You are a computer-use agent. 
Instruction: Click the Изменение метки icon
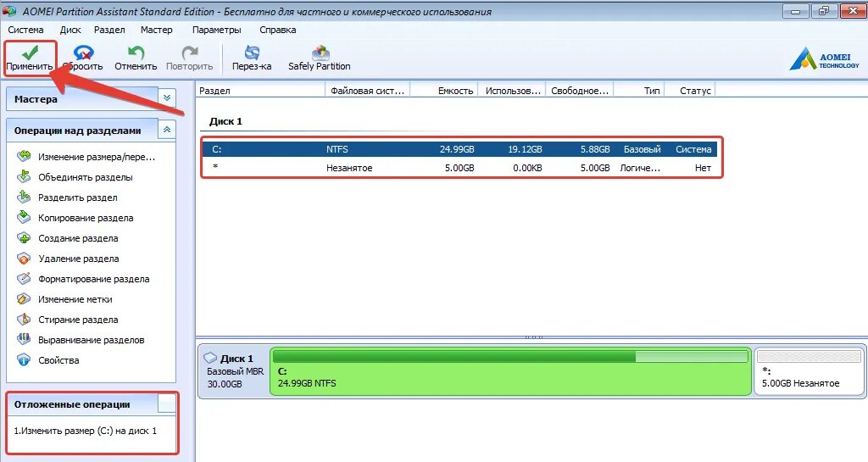coord(24,298)
